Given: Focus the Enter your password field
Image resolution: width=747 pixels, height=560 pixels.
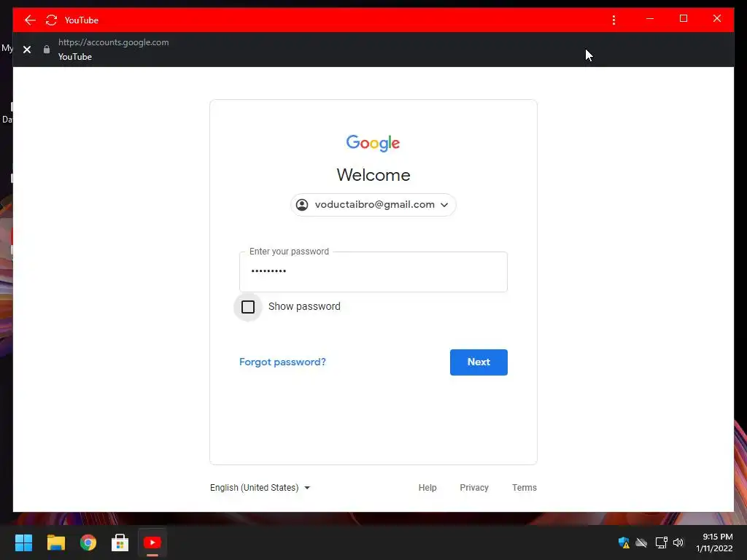Looking at the screenshot, I should (x=373, y=272).
